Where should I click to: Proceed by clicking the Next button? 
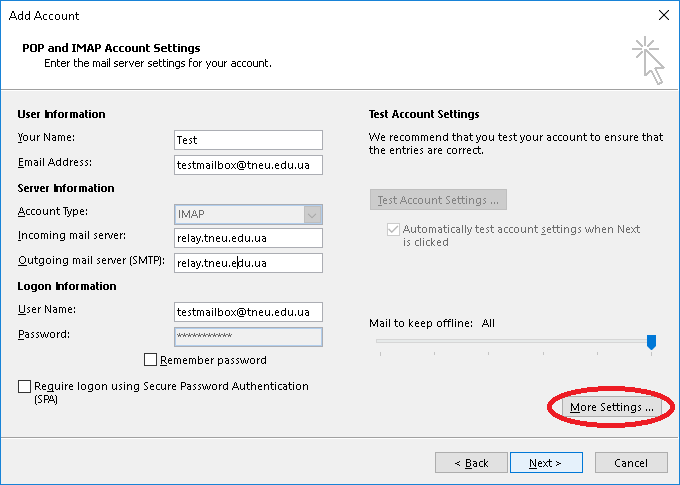coord(546,463)
